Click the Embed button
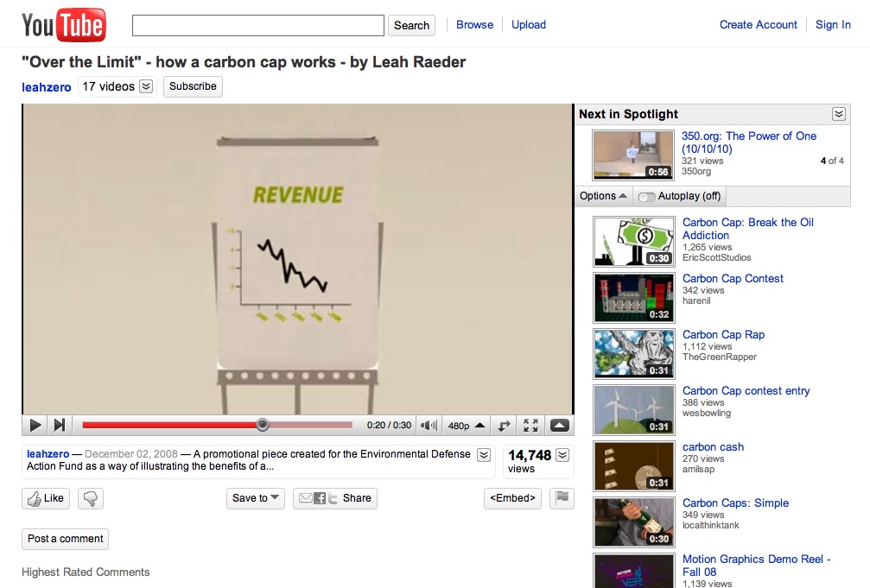This screenshot has width=870, height=588. [x=512, y=498]
